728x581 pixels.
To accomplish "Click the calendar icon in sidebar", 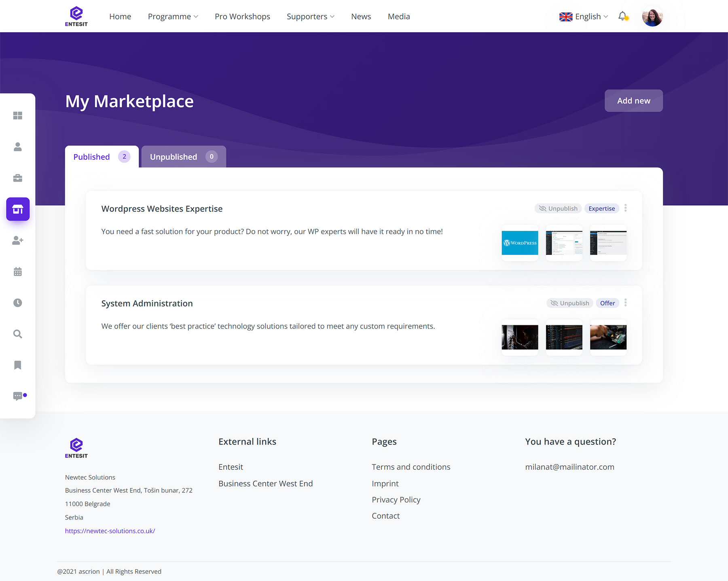I will (x=18, y=271).
